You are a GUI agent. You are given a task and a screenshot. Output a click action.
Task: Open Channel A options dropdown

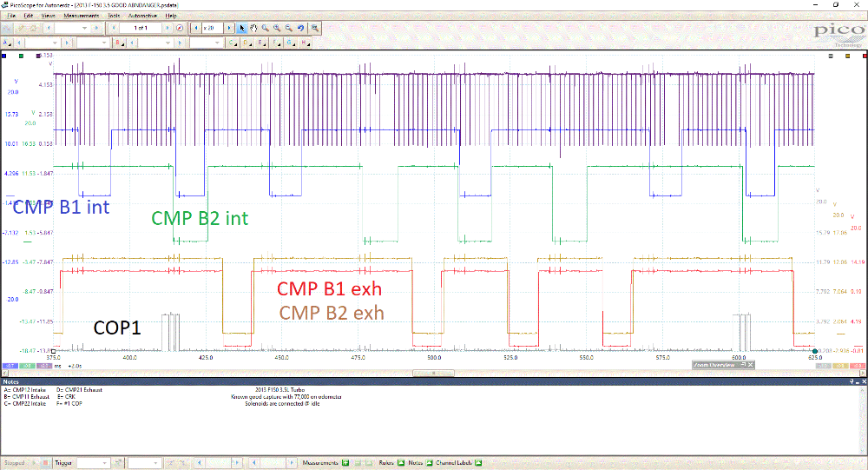(9, 43)
